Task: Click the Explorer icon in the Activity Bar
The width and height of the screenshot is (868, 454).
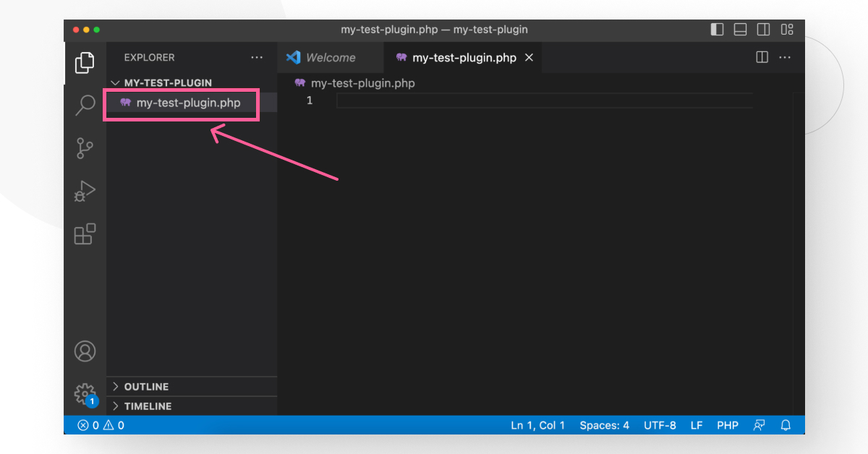Action: [x=85, y=63]
